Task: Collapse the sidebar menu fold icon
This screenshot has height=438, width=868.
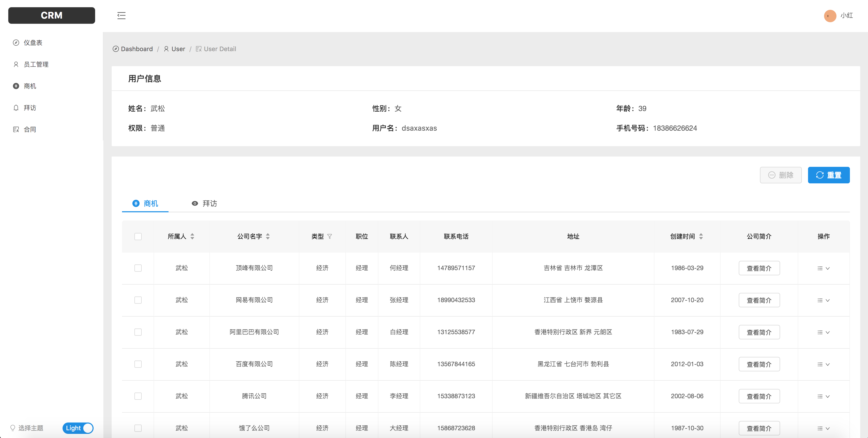Action: click(x=121, y=15)
